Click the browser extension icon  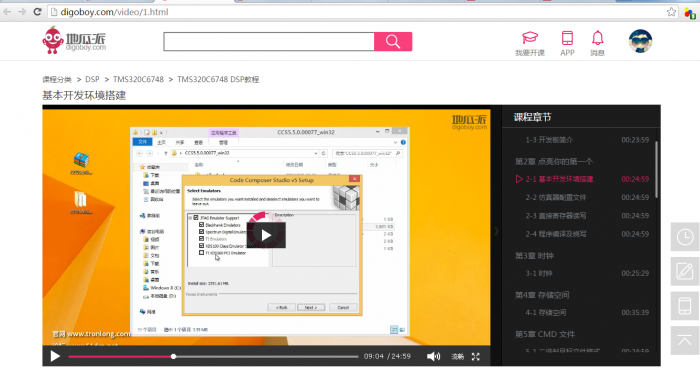click(690, 13)
